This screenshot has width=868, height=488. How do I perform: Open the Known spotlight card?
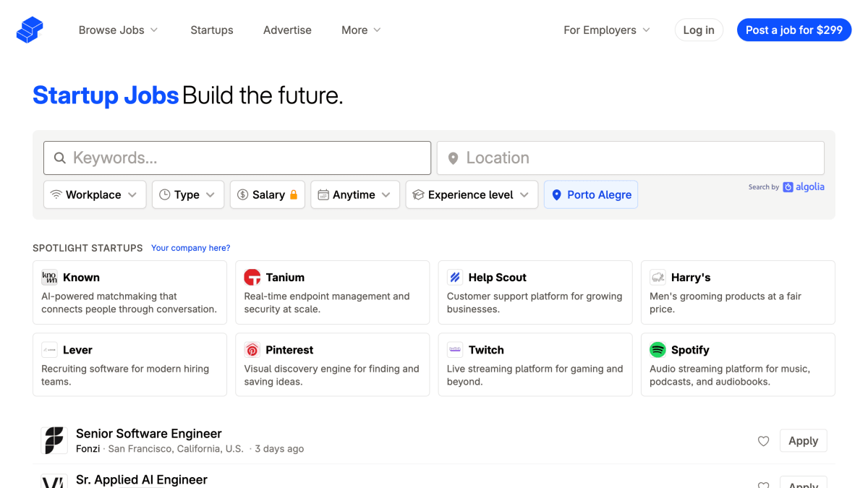tap(129, 293)
